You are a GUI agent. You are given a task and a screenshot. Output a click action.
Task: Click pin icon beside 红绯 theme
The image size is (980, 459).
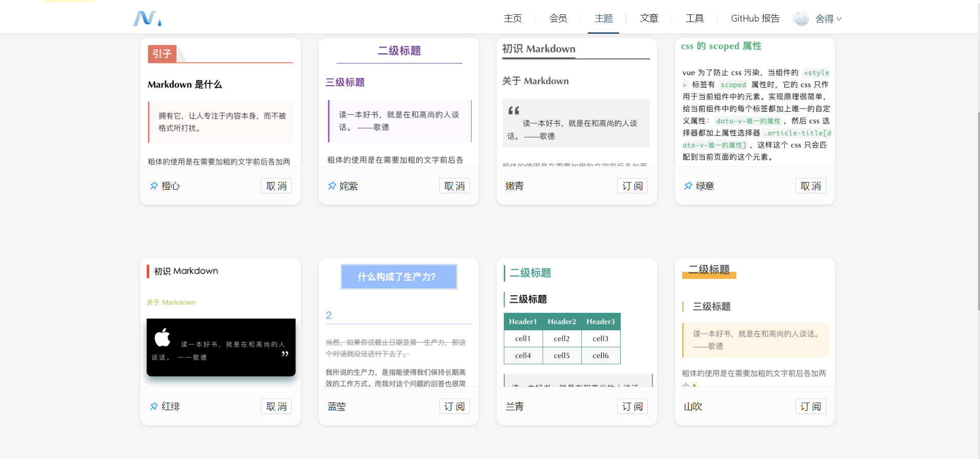(x=154, y=406)
